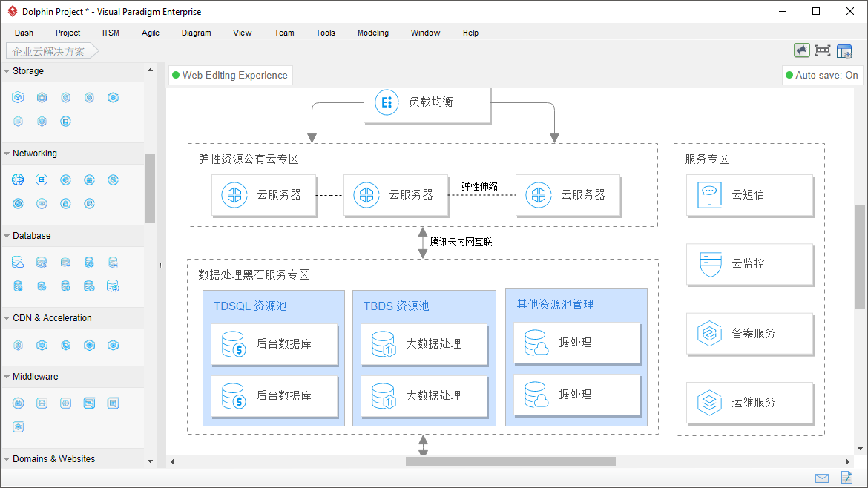Open the Diagram menu
Image resolution: width=868 pixels, height=488 pixels.
[x=197, y=33]
